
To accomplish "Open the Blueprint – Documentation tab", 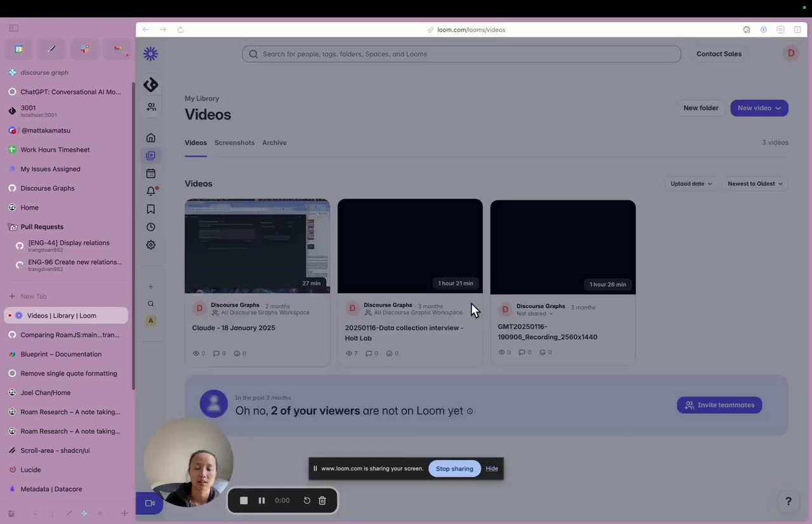I will point(67,354).
